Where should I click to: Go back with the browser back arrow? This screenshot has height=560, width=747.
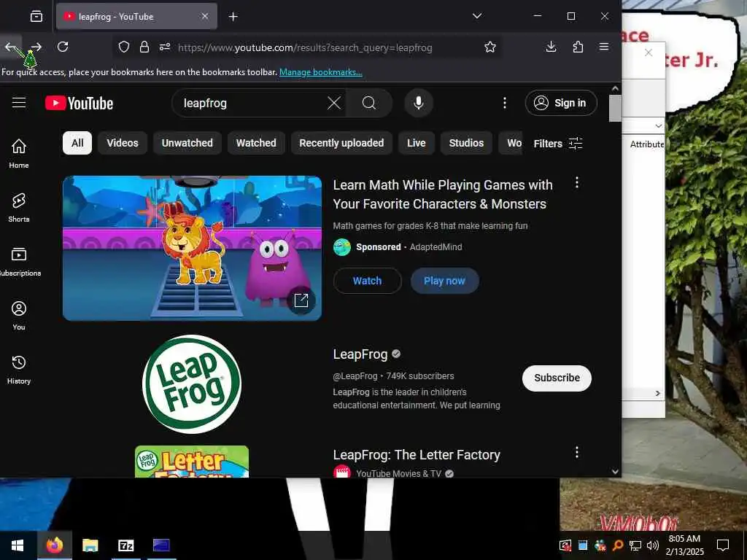pyautogui.click(x=10, y=47)
